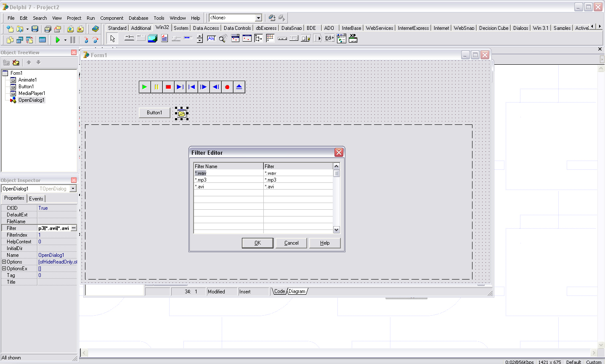The width and height of the screenshot is (605, 364).
Task: Pick the Animate component icon
Action: tap(223, 38)
